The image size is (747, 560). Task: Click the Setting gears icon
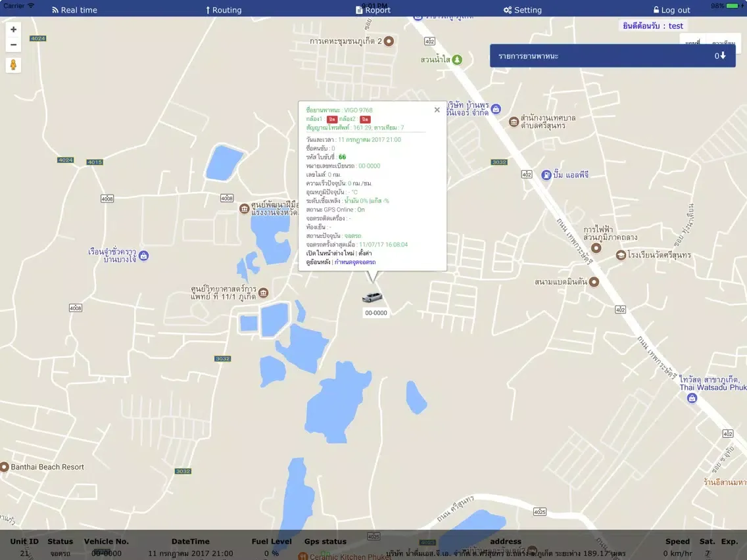[508, 10]
